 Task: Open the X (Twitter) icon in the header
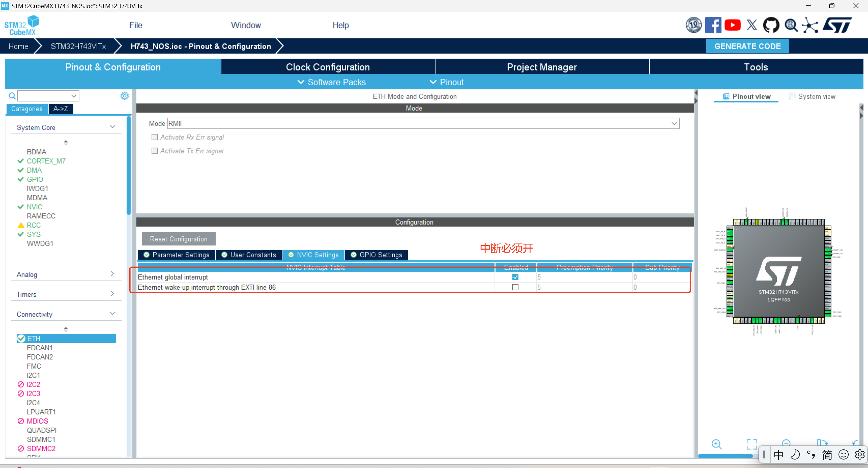pyautogui.click(x=752, y=25)
